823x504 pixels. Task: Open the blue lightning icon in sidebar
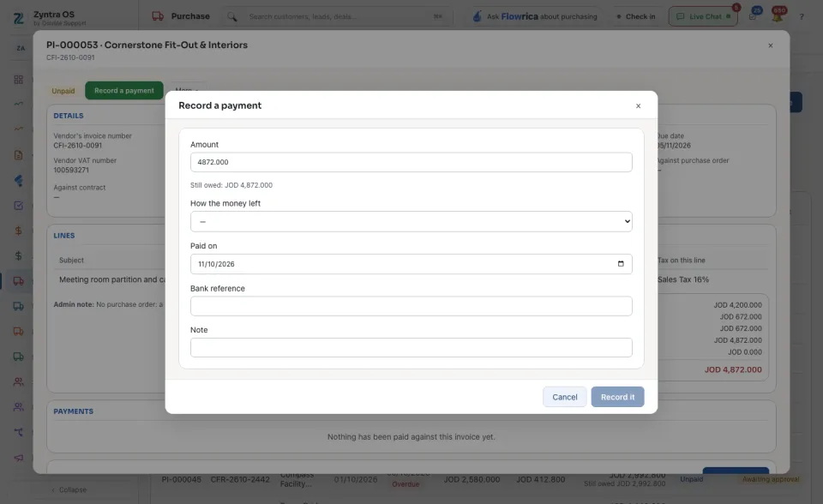18,180
